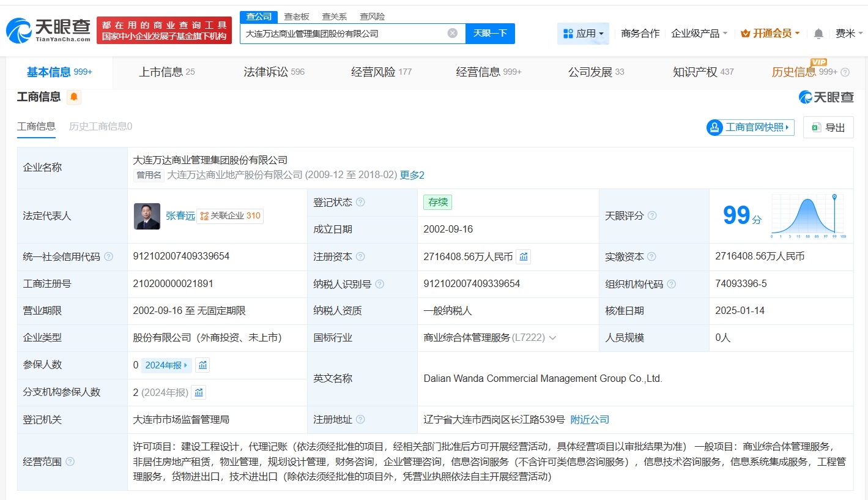Click help icon next to 经营范围
Image resolution: width=868 pixels, height=500 pixels.
[x=70, y=461]
